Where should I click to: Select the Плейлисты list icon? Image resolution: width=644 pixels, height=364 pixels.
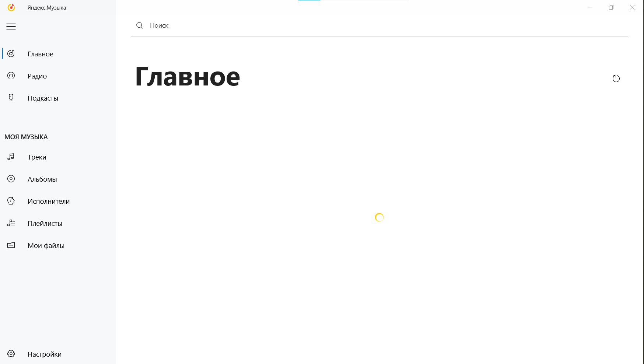pyautogui.click(x=11, y=223)
